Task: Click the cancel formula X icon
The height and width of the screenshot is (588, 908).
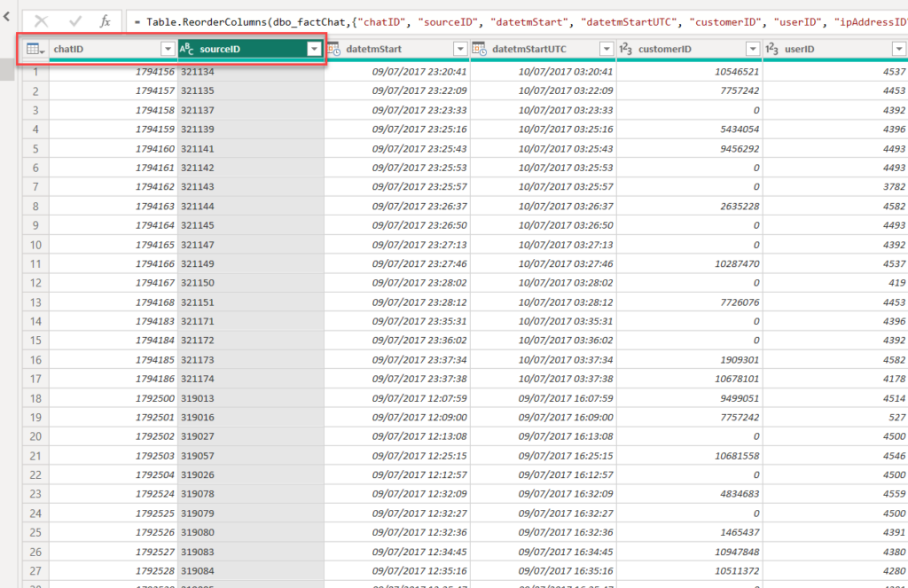Action: coord(42,21)
